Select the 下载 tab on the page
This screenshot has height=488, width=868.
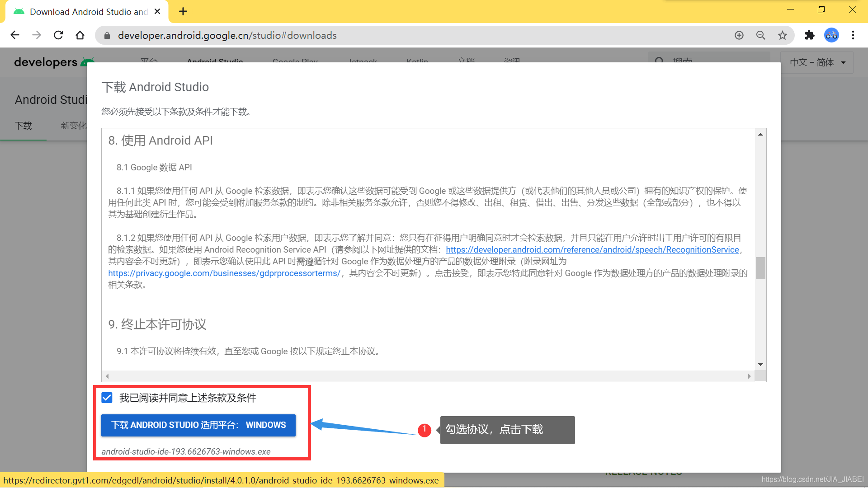(x=24, y=126)
